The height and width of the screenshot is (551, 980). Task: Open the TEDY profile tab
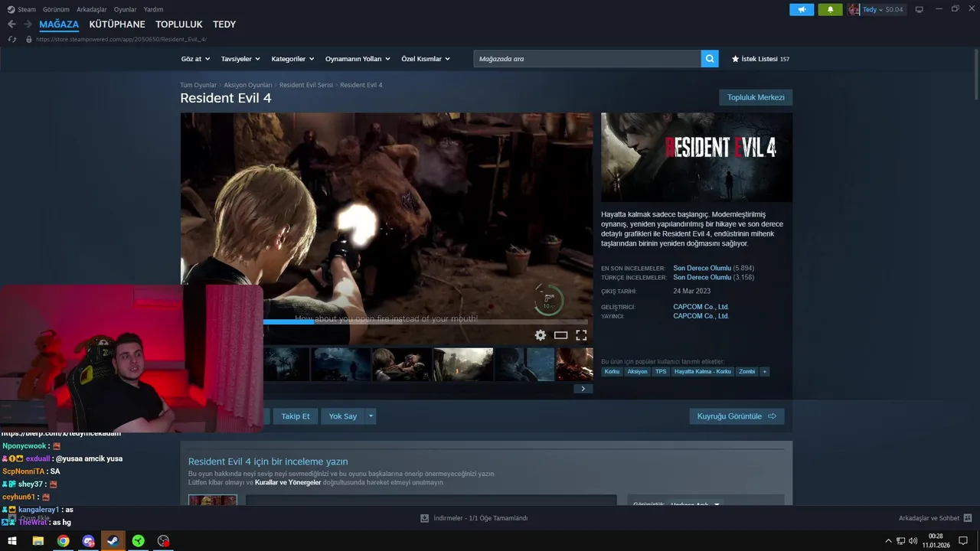coord(224,24)
